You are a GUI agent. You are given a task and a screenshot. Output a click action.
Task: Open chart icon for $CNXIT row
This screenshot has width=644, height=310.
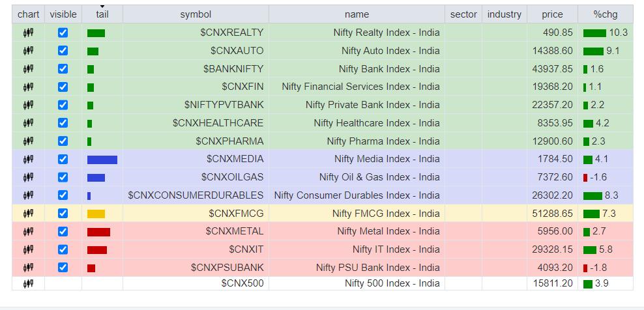tap(28, 249)
